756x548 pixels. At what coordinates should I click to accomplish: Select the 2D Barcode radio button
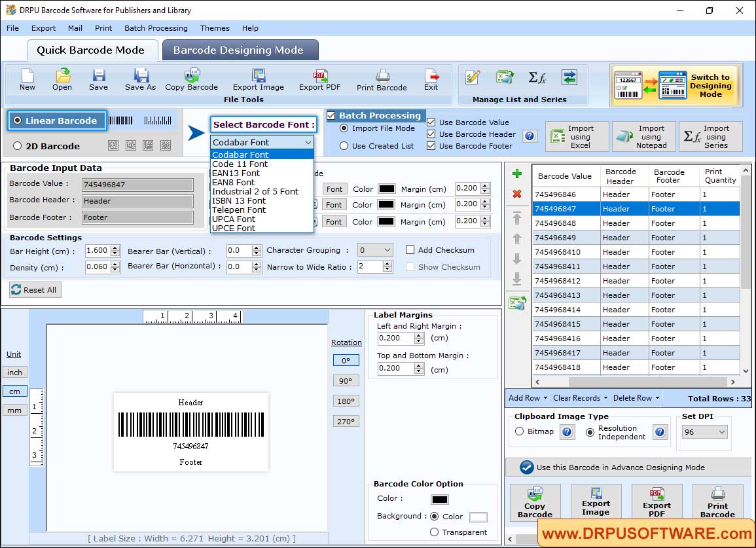coord(18,146)
